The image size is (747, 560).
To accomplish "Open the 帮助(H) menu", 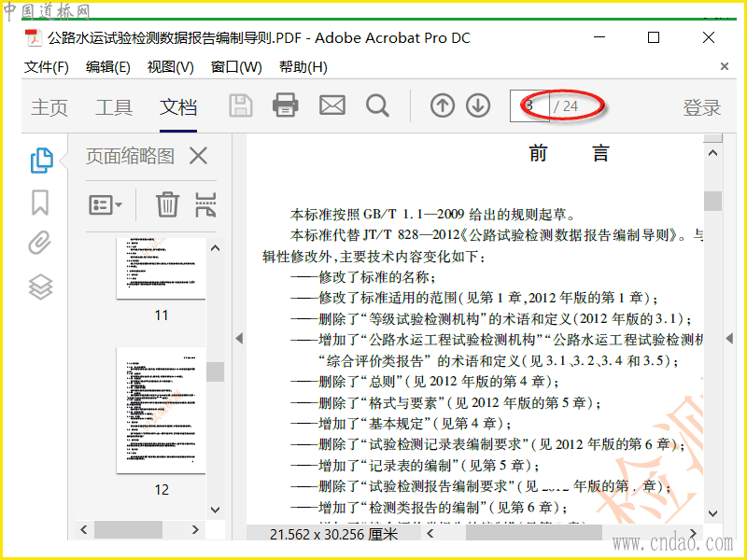I will [x=303, y=67].
